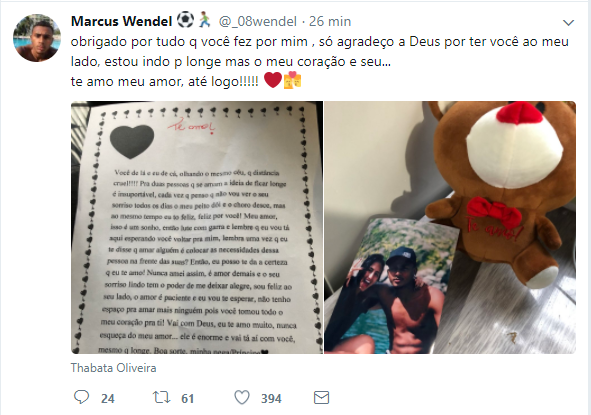Click the red heart emoji in tweet
This screenshot has width=591, height=415.
click(x=273, y=80)
